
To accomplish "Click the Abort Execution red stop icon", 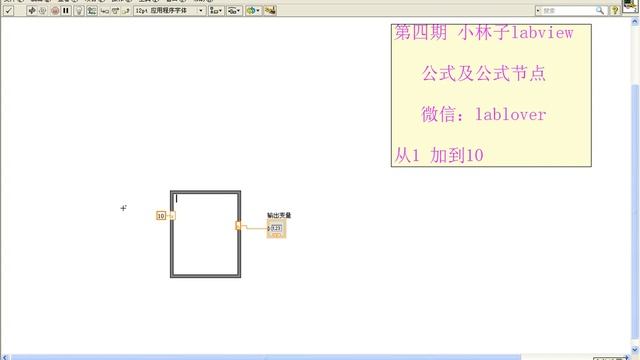I will pos(55,11).
